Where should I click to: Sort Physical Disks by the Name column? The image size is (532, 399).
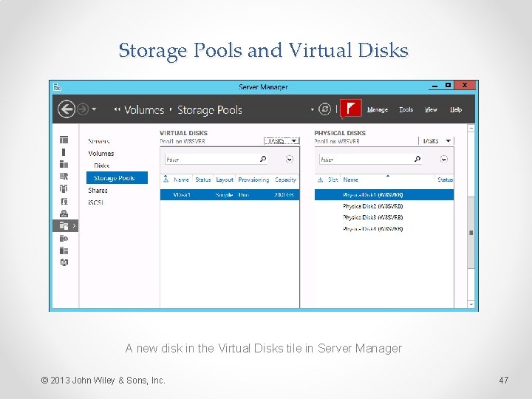tap(350, 180)
